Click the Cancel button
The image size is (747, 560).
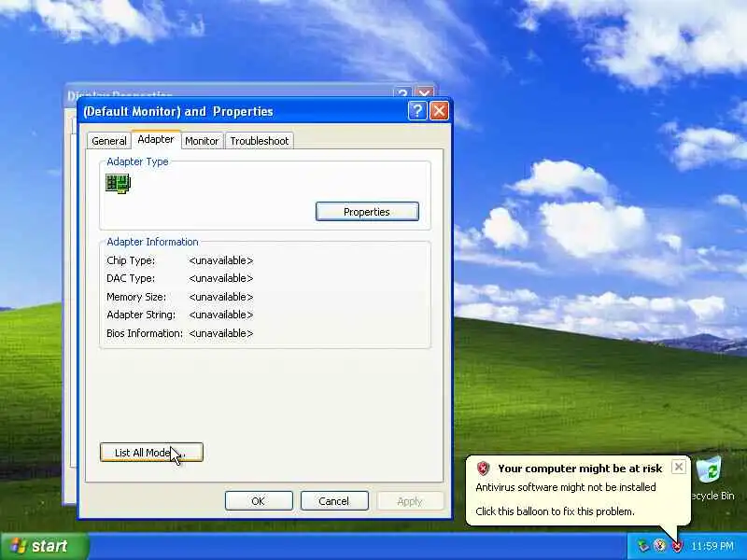(x=334, y=501)
